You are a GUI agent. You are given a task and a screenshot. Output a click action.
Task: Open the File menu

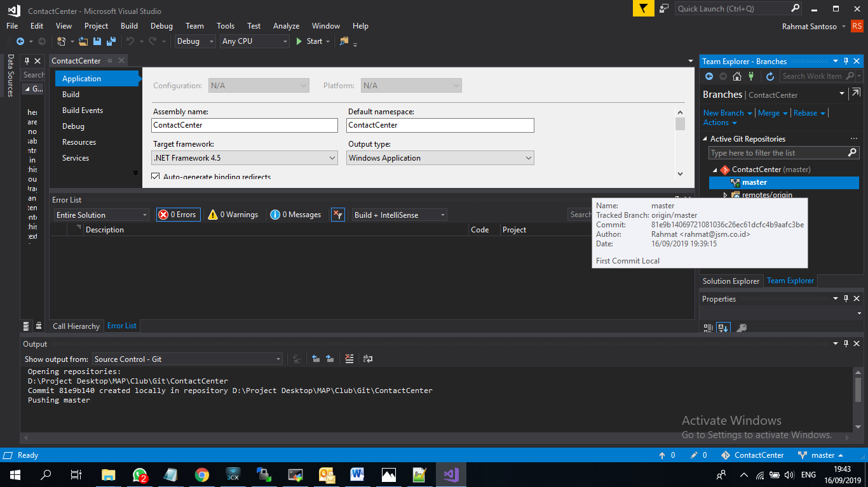[12, 26]
